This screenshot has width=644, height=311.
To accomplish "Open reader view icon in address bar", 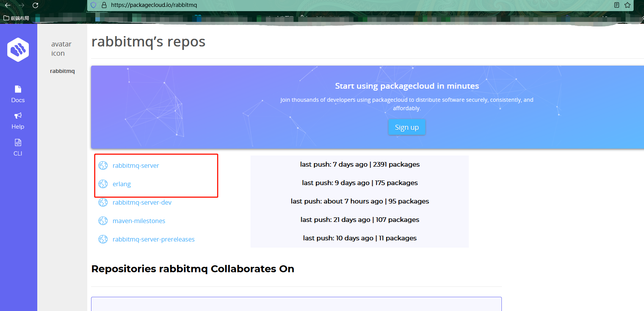I will coord(617,5).
